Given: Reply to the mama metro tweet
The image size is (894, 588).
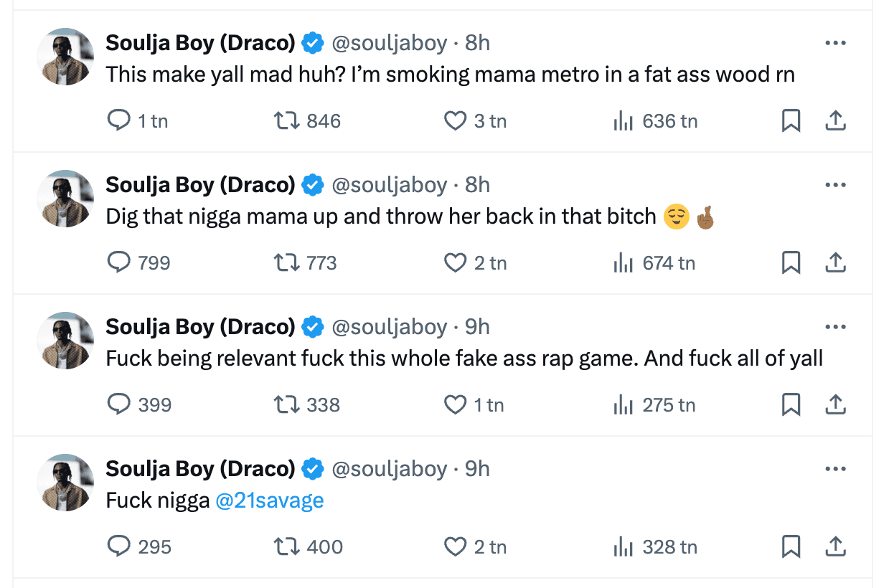Looking at the screenshot, I should [118, 120].
